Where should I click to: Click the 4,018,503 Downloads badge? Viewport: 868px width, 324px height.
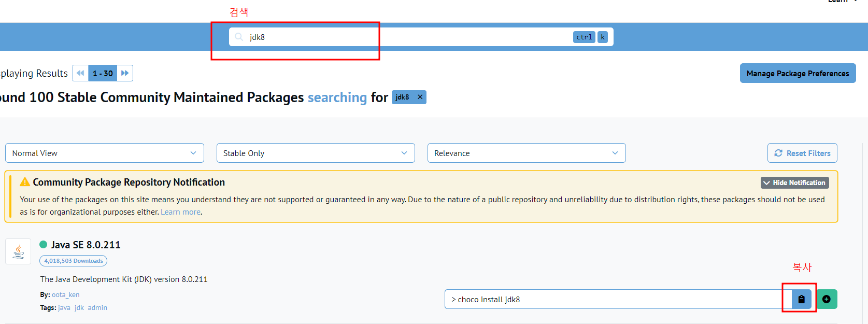tap(74, 261)
